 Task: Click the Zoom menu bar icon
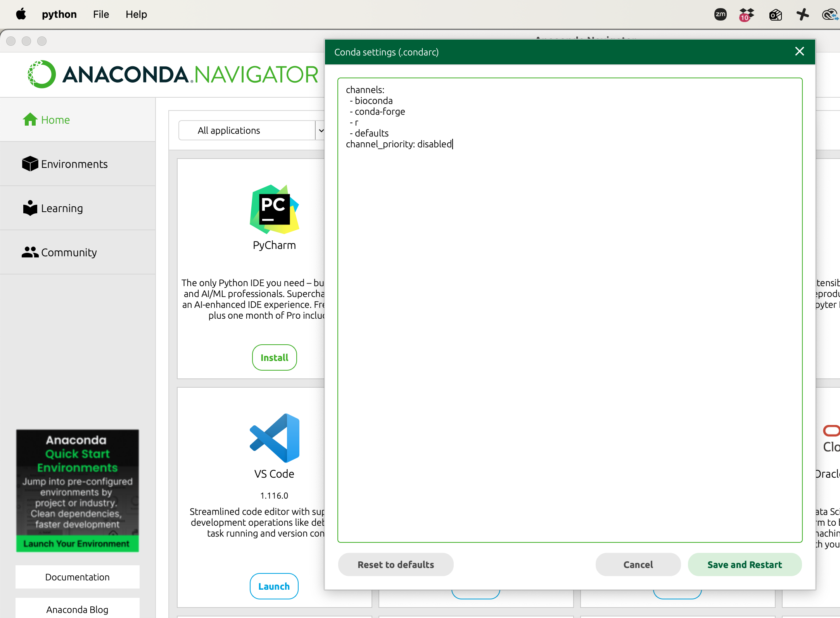coord(720,15)
